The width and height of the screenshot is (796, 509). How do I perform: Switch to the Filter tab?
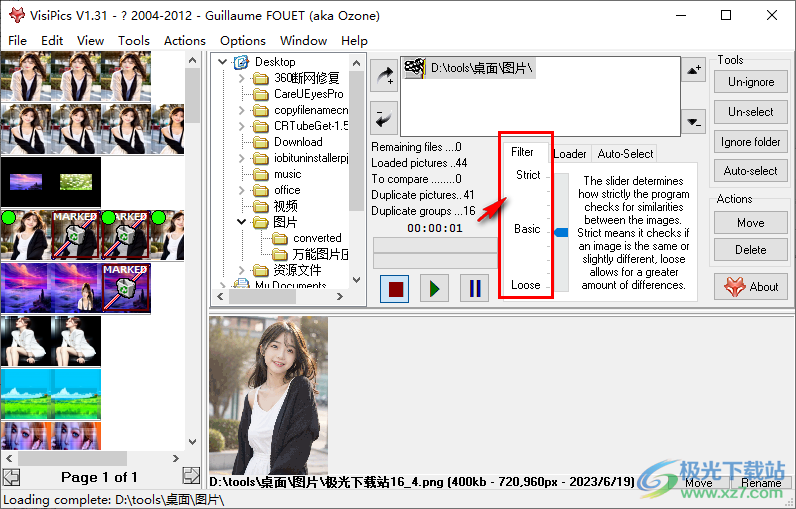point(522,152)
